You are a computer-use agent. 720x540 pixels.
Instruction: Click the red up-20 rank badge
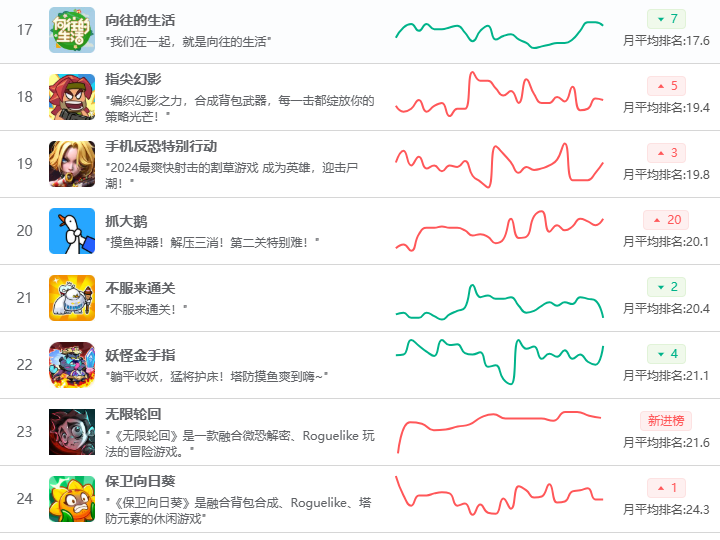click(666, 220)
